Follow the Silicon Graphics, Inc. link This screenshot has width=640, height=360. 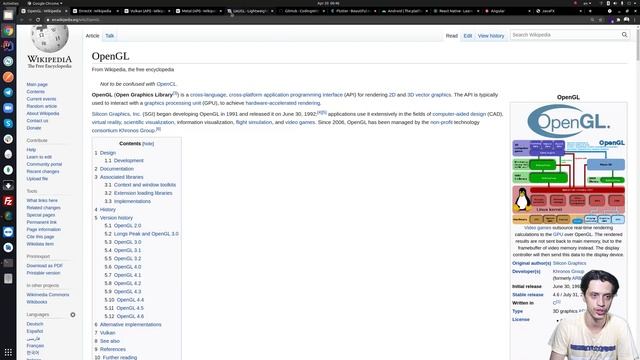pyautogui.click(x=116, y=114)
